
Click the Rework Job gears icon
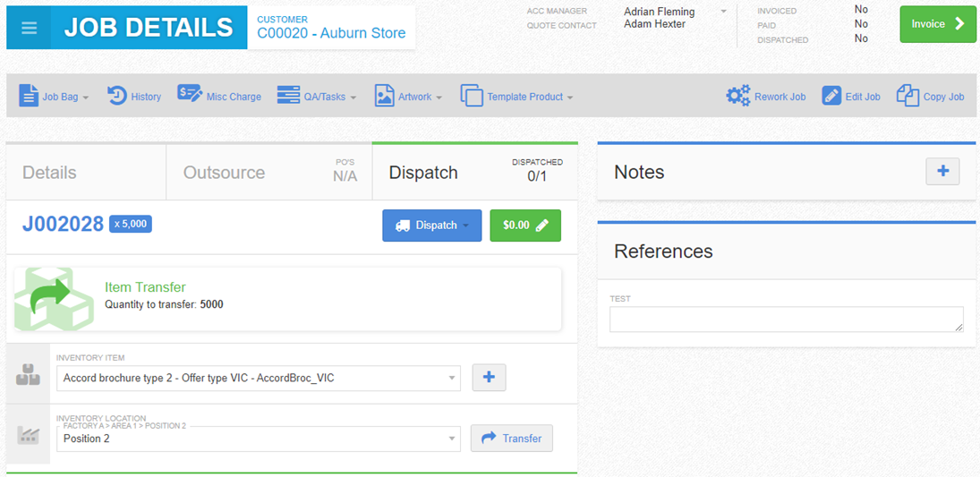tap(738, 96)
